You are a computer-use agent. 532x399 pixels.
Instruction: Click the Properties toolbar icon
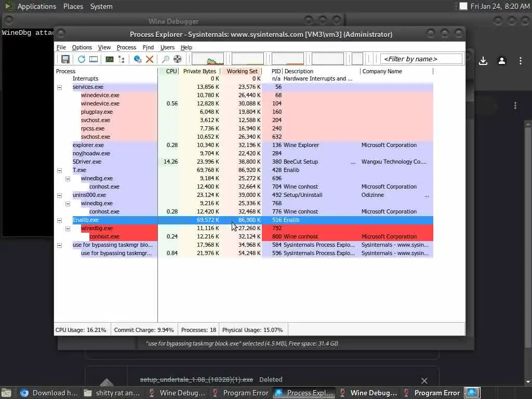click(137, 59)
